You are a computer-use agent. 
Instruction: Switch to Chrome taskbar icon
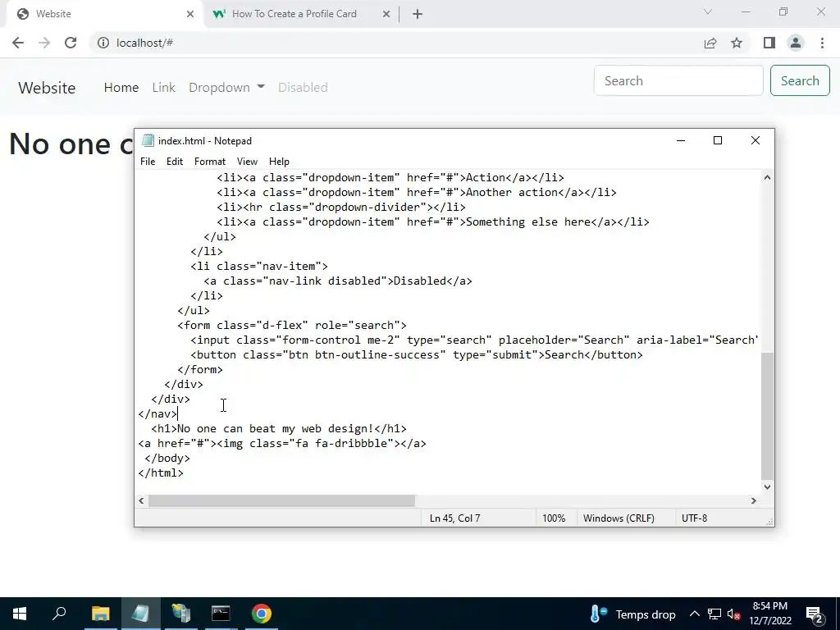(262, 614)
